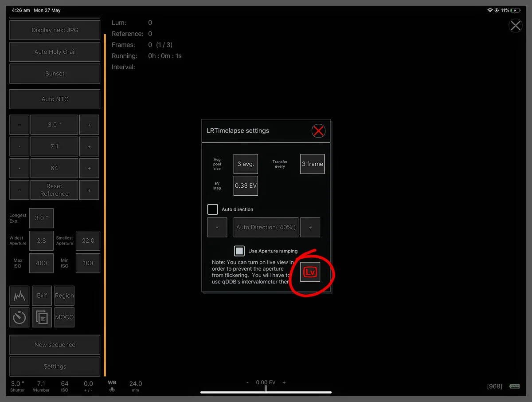Viewport: 532px width, 402px height.
Task: Change the Transfer every frame value
Action: click(x=313, y=164)
